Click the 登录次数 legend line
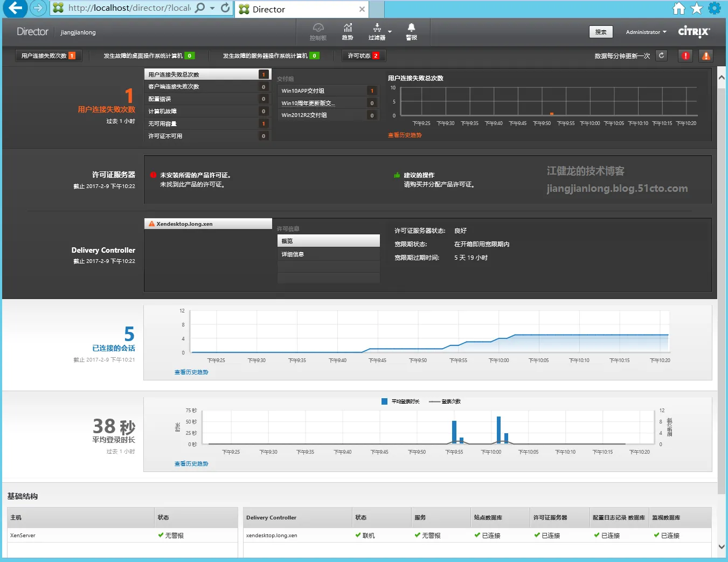The height and width of the screenshot is (562, 728). (x=434, y=401)
